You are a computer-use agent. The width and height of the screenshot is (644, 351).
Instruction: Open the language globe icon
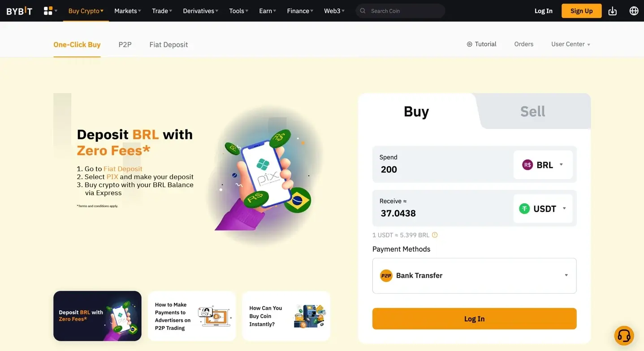coord(634,11)
